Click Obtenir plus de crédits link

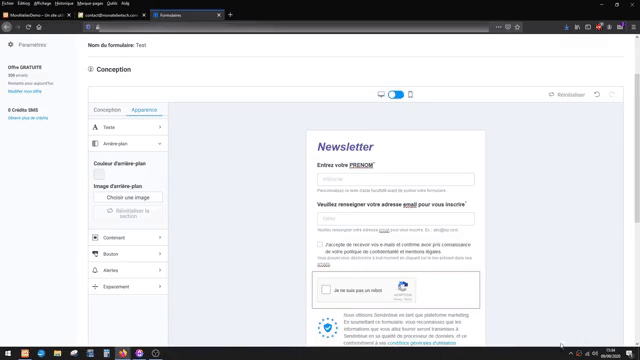pos(28,118)
